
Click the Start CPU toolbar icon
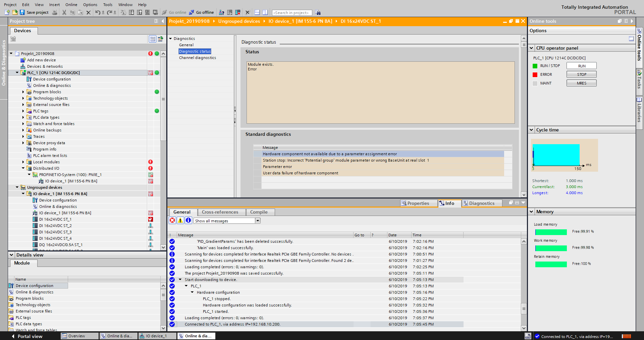(229, 12)
